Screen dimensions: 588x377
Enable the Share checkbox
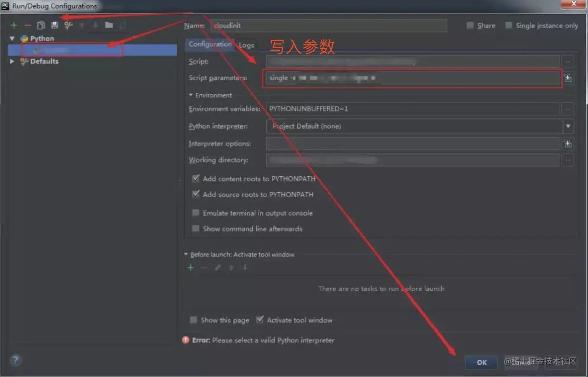coord(470,25)
